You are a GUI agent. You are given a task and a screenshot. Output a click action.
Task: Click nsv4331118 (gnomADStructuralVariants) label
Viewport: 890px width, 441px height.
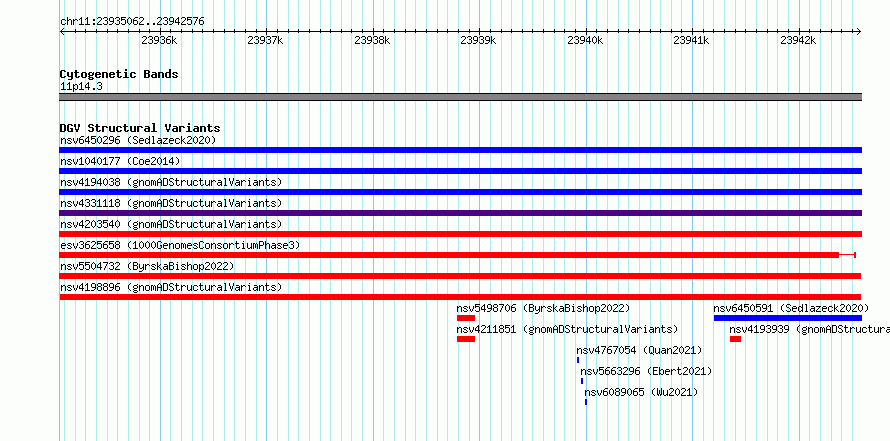171,203
